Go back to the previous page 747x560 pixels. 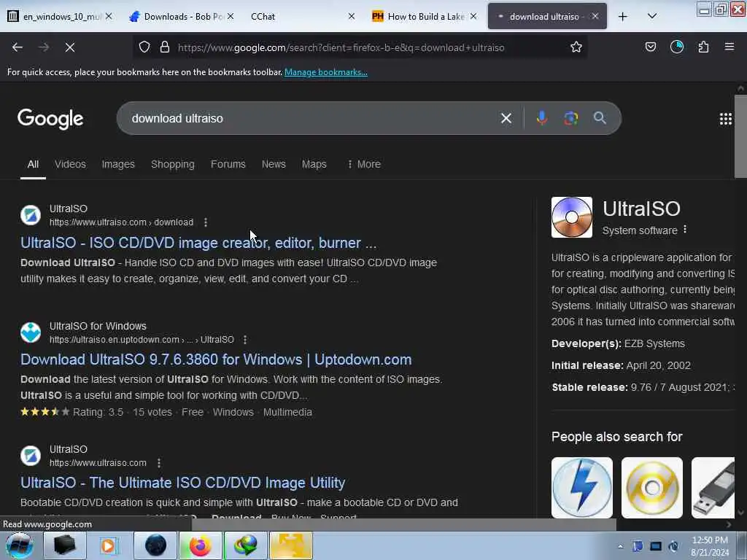point(18,47)
